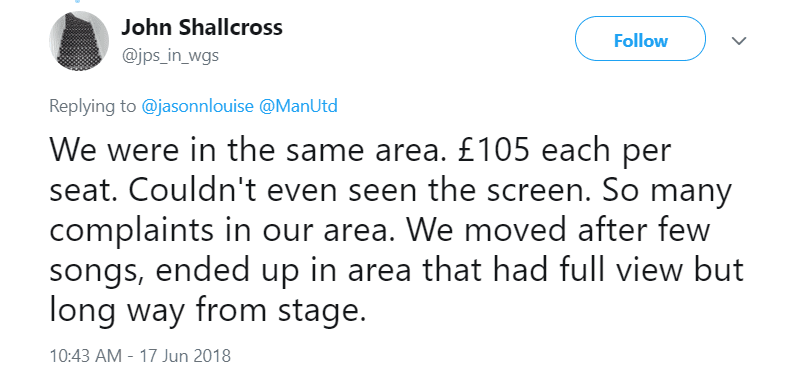Expand the tweet options chevron

pos(739,40)
